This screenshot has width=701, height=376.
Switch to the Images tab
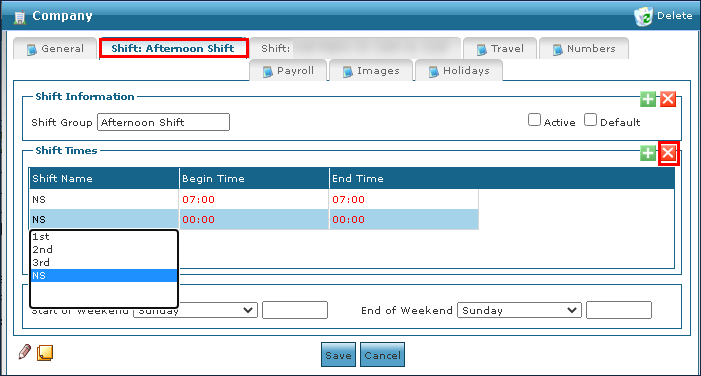pyautogui.click(x=371, y=71)
